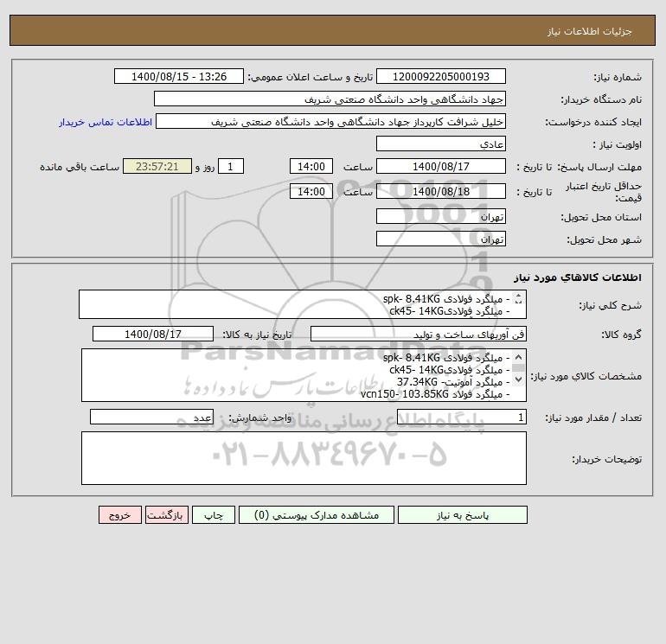Click the quantity field showing 1
The height and width of the screenshot is (644, 666).
462,417
